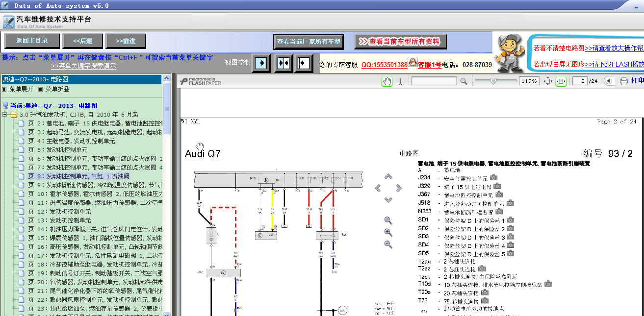Viewport: 644px width, 316px height.
Task: Open the 请下载FLASH播放 link
Action: click(x=614, y=64)
